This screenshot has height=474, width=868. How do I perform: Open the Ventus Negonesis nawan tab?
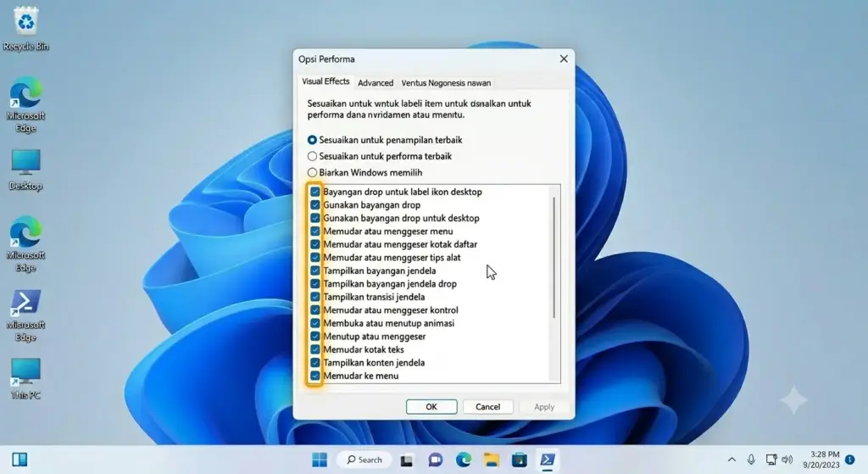coord(446,82)
